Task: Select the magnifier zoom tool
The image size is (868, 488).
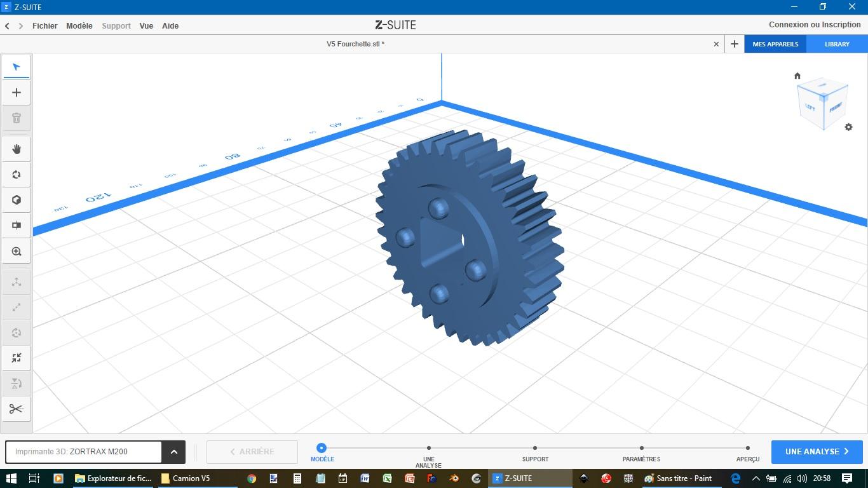Action: point(17,251)
